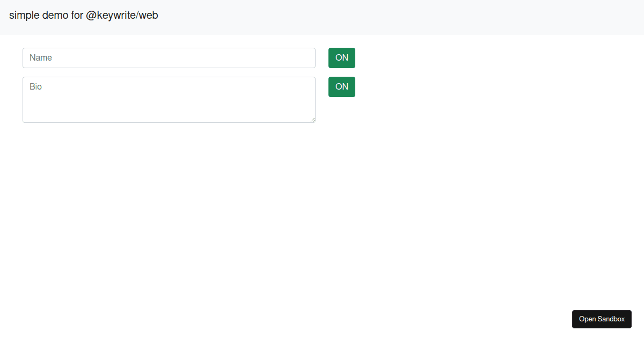Open the sandbox via Open Sandbox

click(x=602, y=319)
